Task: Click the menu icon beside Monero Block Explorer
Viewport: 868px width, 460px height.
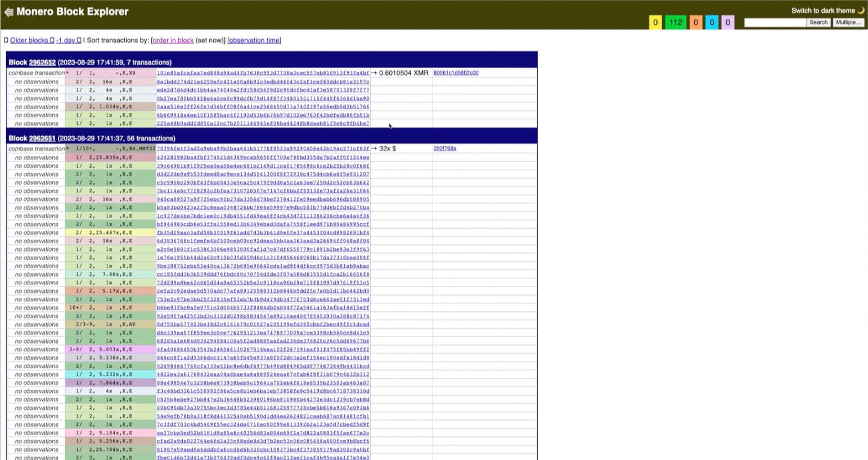Action: coord(8,12)
